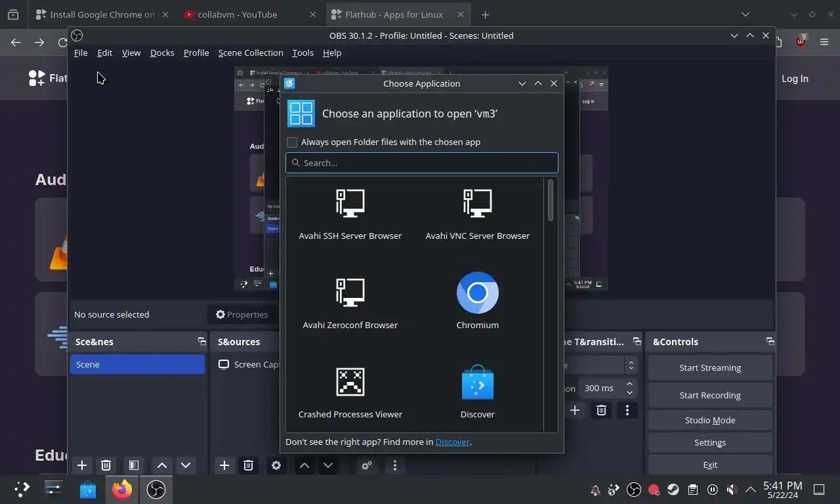The width and height of the screenshot is (840, 504).
Task: Add transition with plus in Transitions dock
Action: 575,410
